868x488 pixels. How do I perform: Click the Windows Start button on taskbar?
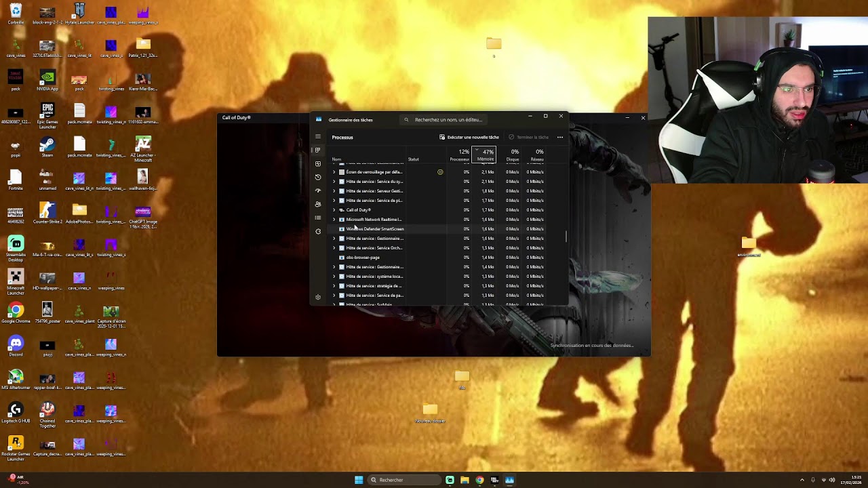(x=359, y=480)
